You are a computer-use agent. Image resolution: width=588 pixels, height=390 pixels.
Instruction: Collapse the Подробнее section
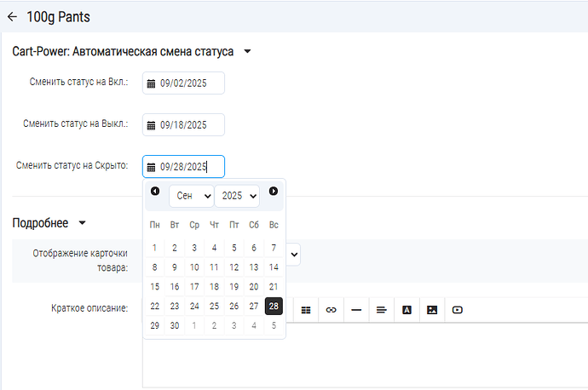click(82, 223)
